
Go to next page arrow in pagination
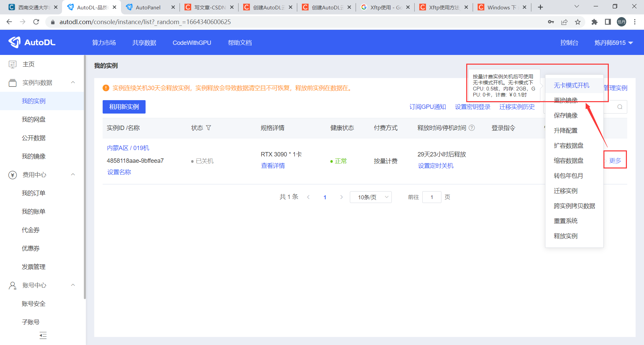pos(341,197)
